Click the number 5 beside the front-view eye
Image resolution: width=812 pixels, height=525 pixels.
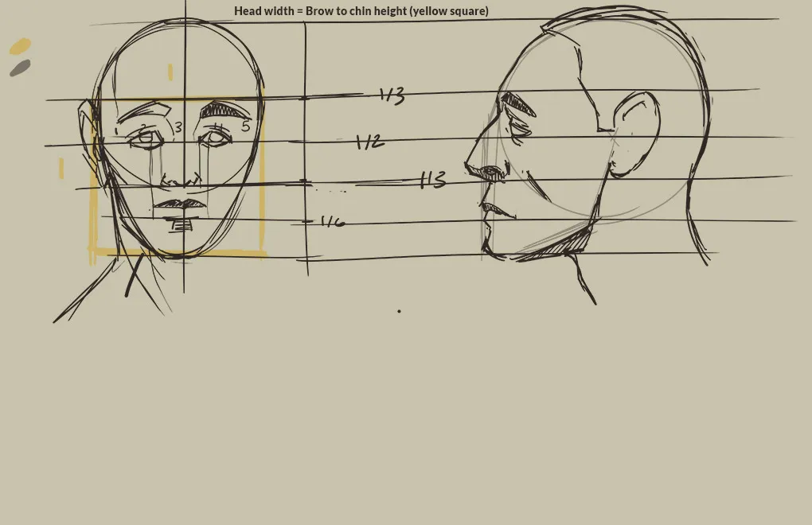click(245, 126)
